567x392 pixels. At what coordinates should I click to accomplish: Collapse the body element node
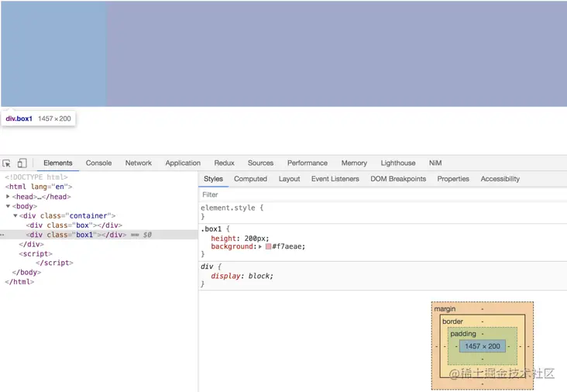click(x=8, y=206)
